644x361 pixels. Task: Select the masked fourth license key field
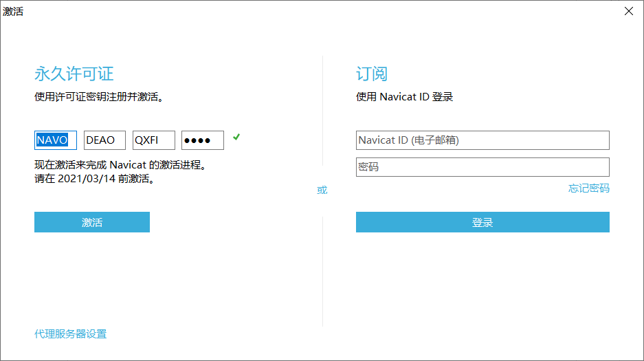pos(203,140)
